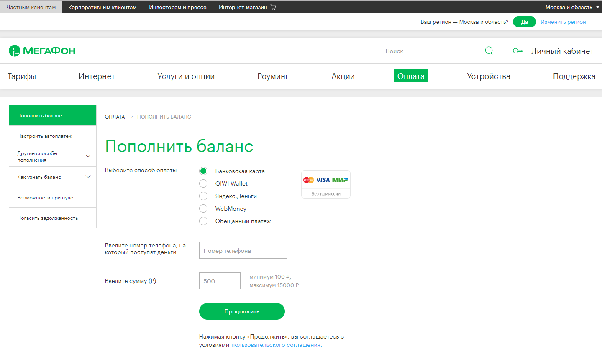This screenshot has height=364, width=602.
Task: Select WebMoney payment option
Action: (203, 209)
